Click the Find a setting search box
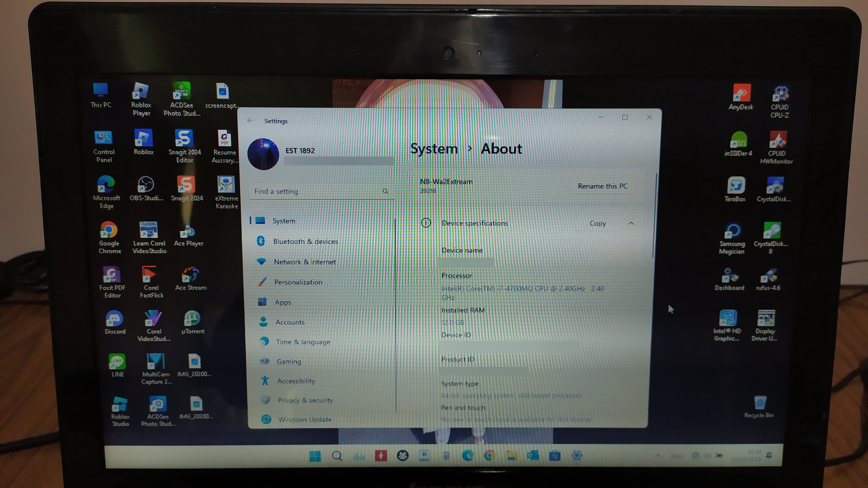Image resolution: width=868 pixels, height=488 pixels. 322,191
